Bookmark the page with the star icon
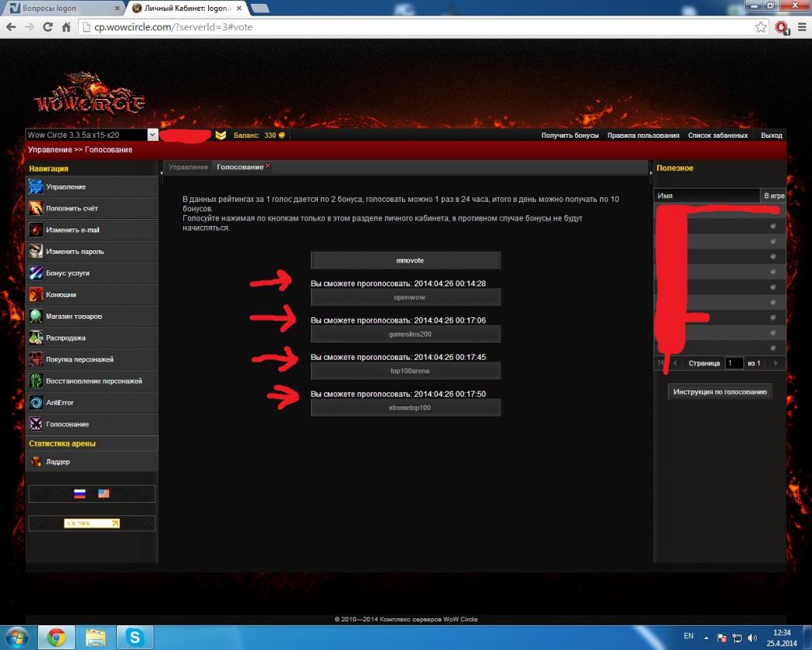Image resolution: width=812 pixels, height=650 pixels. (x=761, y=27)
